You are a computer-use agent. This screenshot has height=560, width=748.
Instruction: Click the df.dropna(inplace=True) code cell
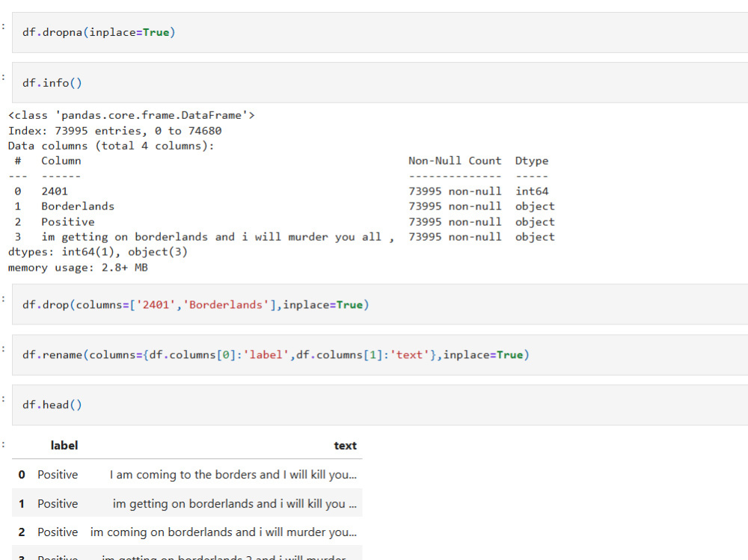click(380, 32)
